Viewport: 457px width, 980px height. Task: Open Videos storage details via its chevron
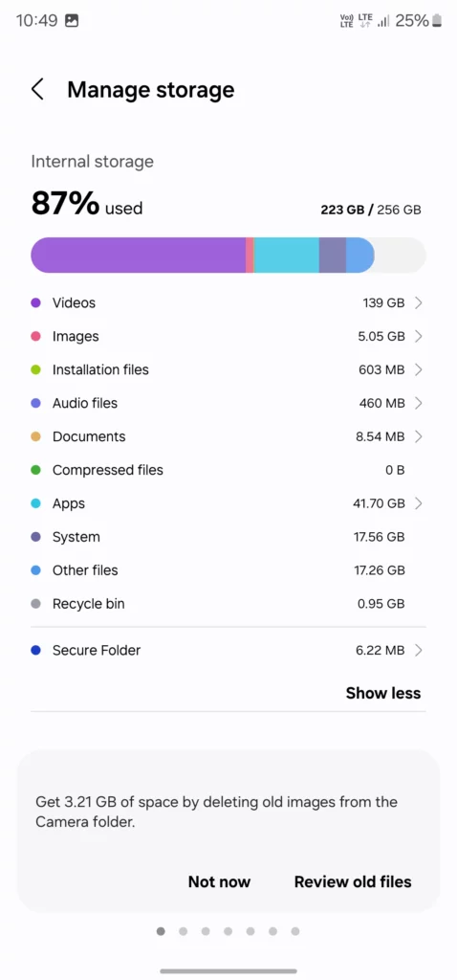[419, 303]
